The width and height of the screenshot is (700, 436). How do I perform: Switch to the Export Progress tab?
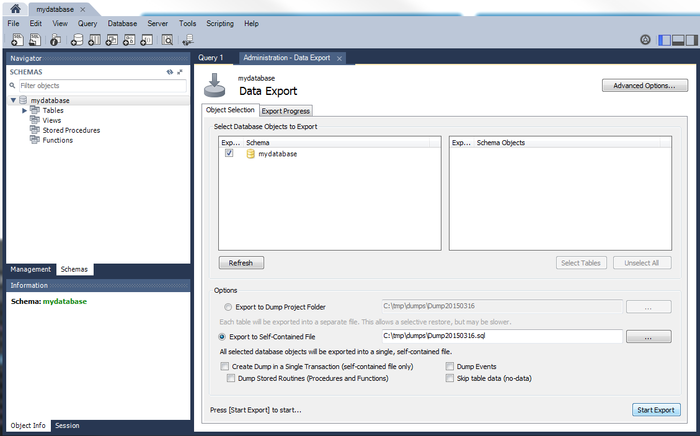285,110
